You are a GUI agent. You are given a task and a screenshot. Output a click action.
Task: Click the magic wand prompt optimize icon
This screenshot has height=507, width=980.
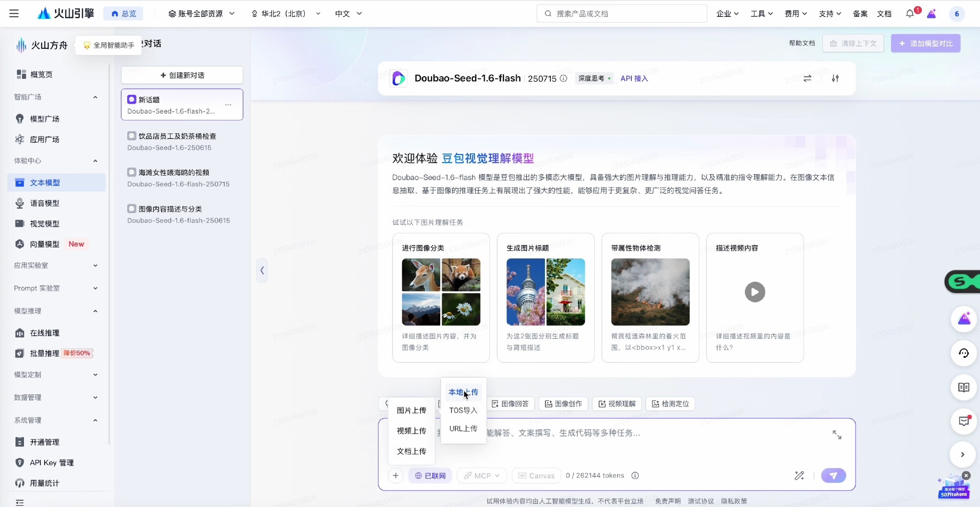pyautogui.click(x=799, y=476)
